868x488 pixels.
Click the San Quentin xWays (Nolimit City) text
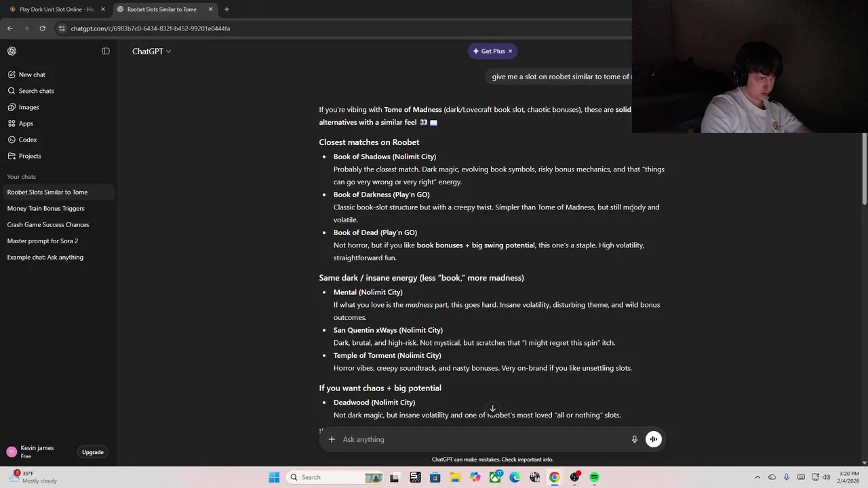tap(388, 330)
